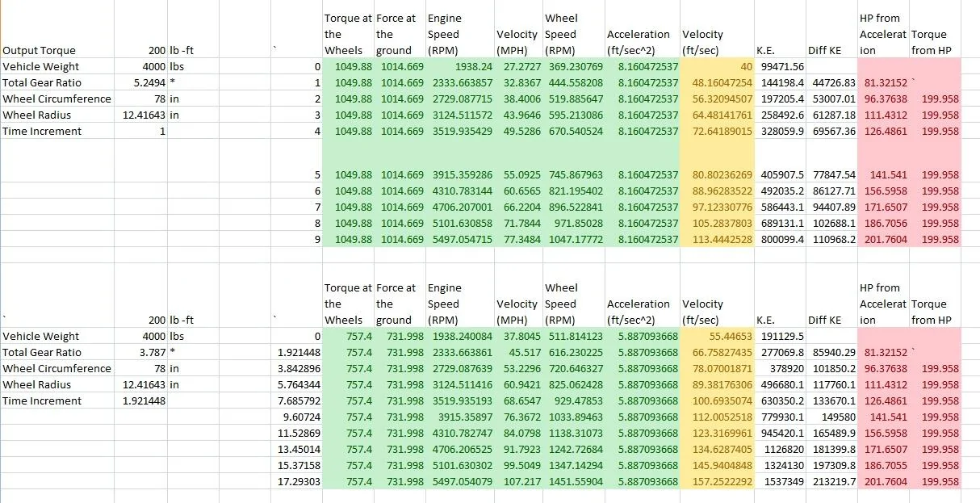
Task: Click the top-table Diff KE value 44726.83
Action: (832, 82)
